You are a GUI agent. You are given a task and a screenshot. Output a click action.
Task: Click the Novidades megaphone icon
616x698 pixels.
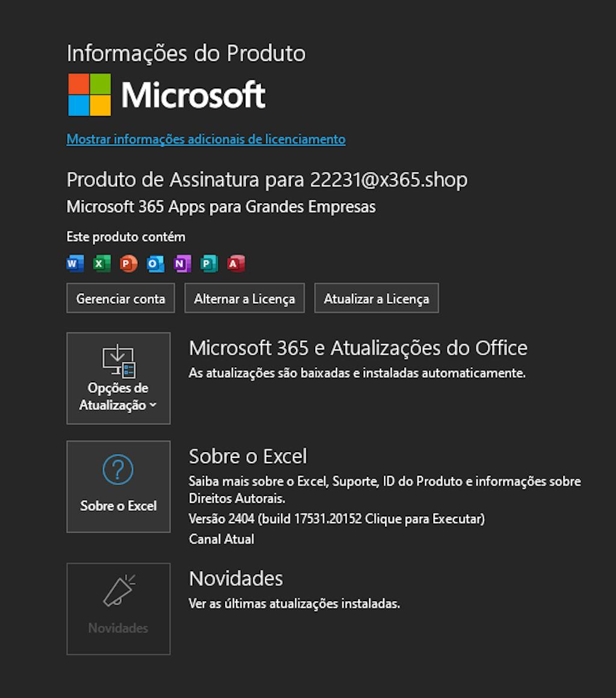point(118,590)
